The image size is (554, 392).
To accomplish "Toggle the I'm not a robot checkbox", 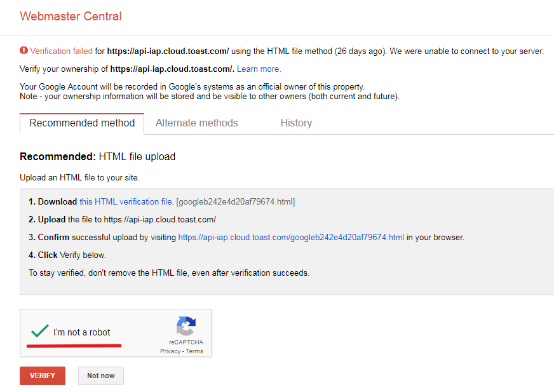I will tap(39, 331).
